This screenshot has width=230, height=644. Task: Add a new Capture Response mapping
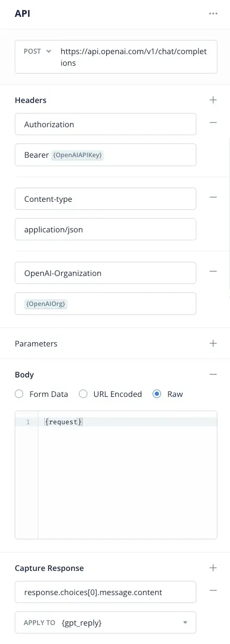point(213,568)
